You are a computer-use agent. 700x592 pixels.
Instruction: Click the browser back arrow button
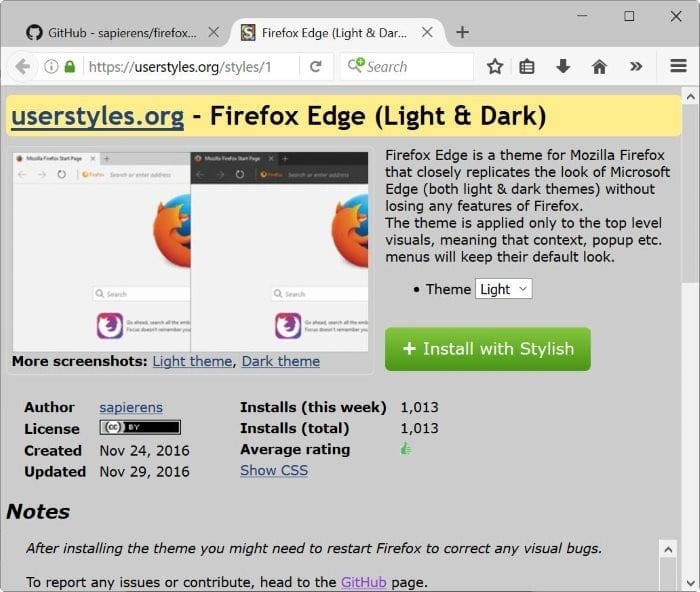coord(22,67)
